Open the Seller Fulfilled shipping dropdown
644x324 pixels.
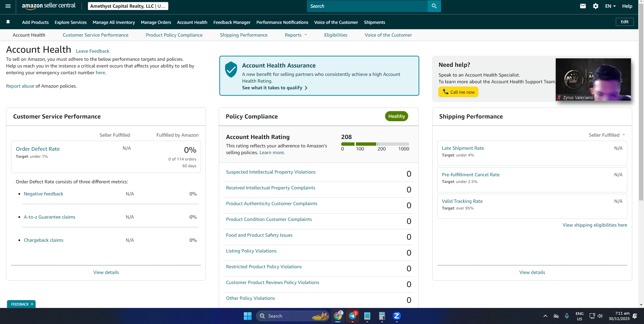[607, 135]
